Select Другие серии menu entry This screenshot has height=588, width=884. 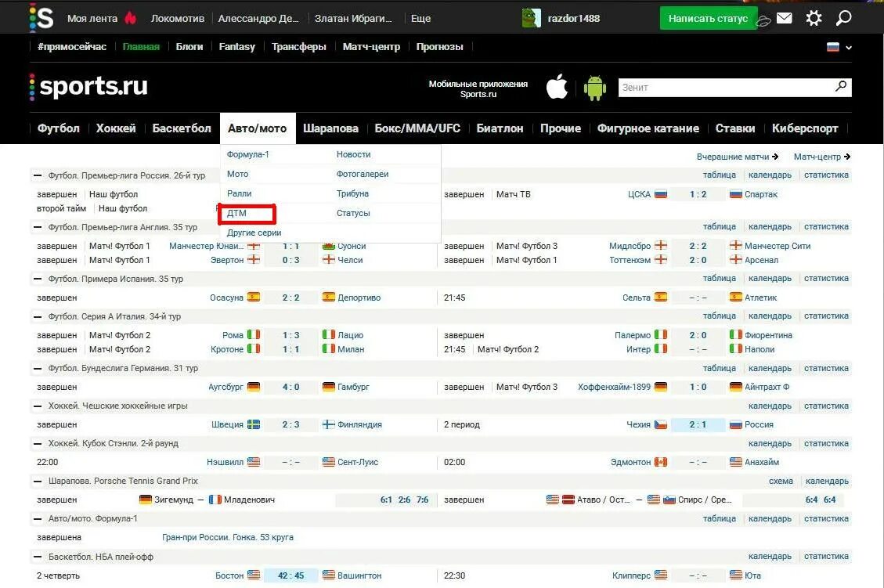click(x=254, y=233)
